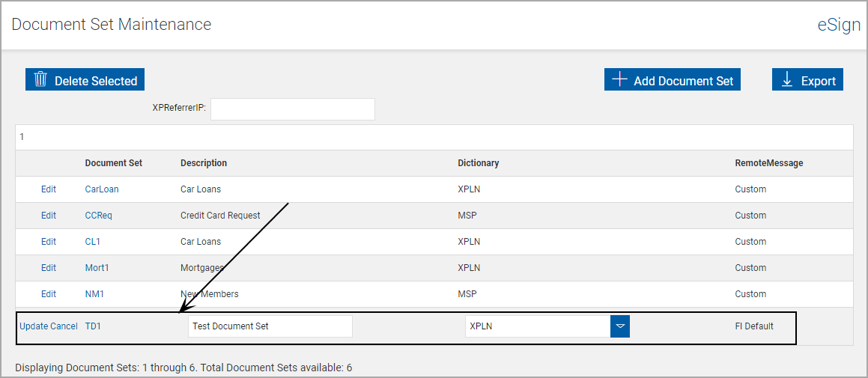The image size is (868, 378).
Task: Edit the Mort1 mortgages row
Action: [49, 268]
